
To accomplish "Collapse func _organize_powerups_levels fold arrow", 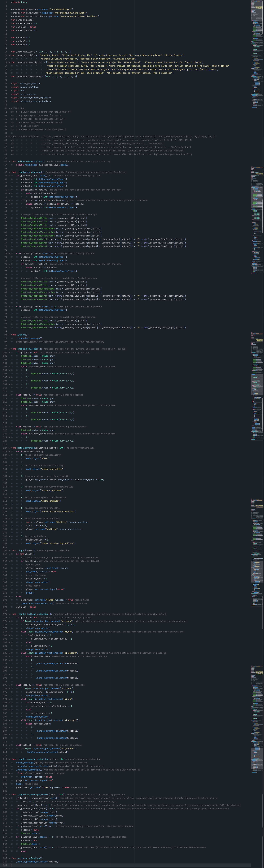I will coord(9,795).
